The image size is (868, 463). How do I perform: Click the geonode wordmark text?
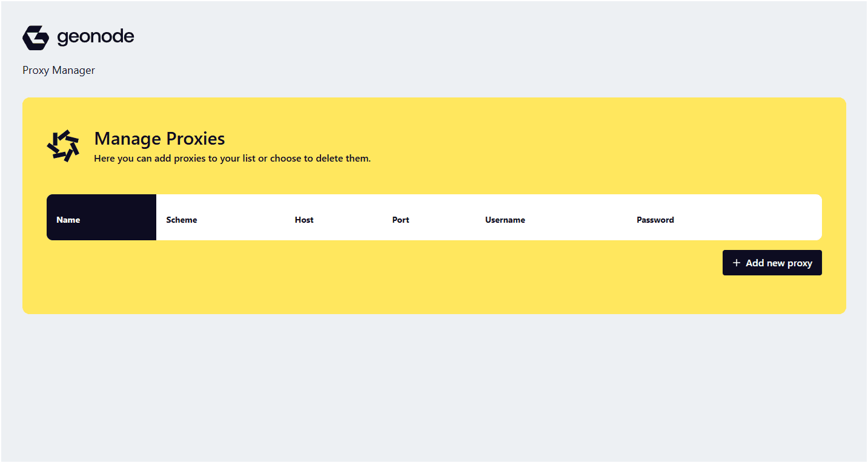[94, 37]
